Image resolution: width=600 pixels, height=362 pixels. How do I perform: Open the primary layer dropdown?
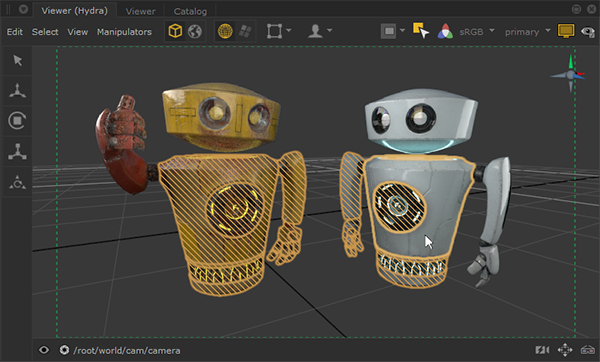(528, 31)
